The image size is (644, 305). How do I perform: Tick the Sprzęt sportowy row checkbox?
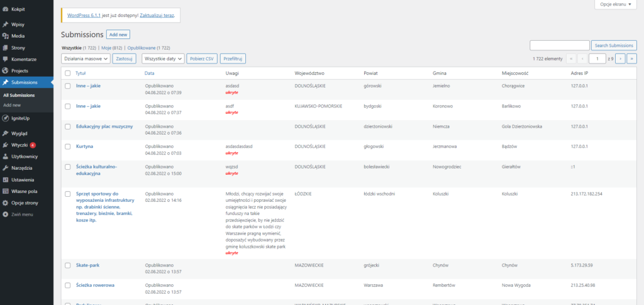(x=68, y=194)
